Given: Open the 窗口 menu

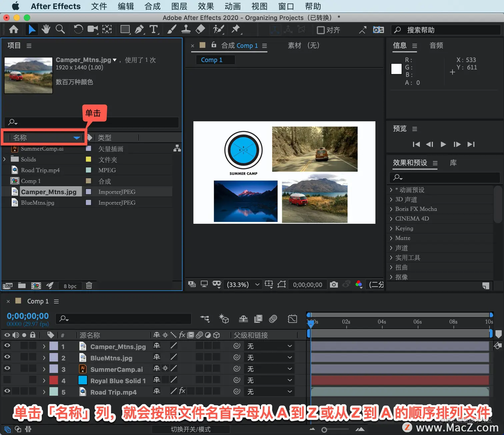Looking at the screenshot, I should point(286,6).
